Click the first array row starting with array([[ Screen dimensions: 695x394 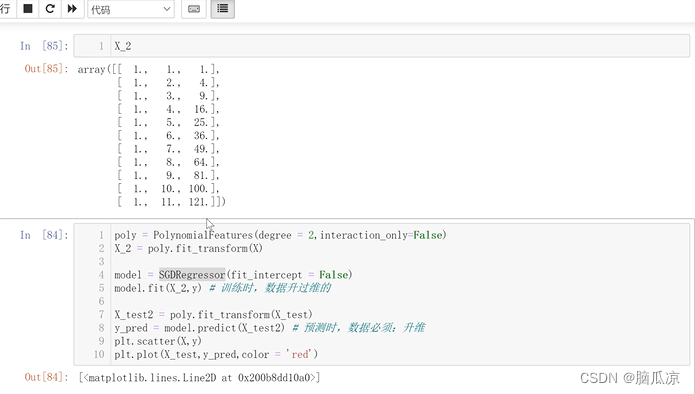148,69
